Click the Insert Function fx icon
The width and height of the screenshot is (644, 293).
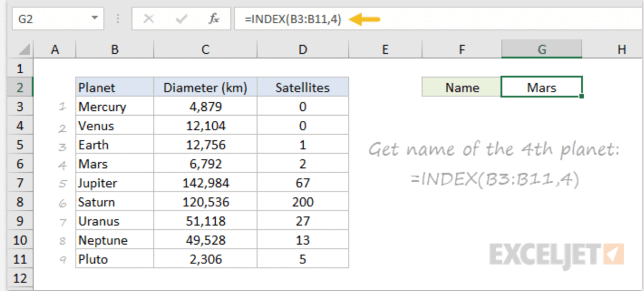[x=214, y=19]
